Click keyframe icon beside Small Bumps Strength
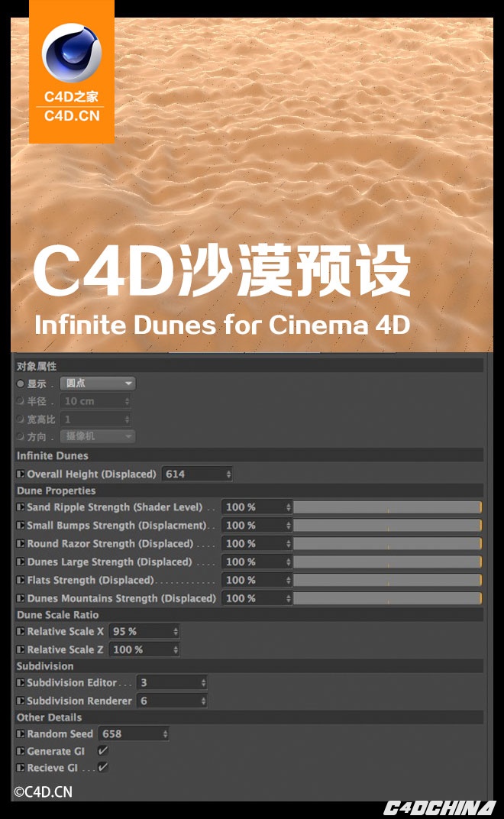The image size is (504, 819). [x=21, y=525]
